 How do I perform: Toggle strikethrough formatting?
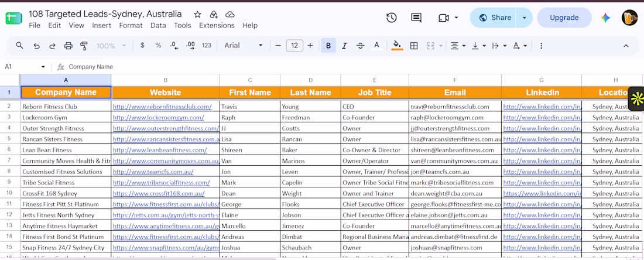click(360, 46)
